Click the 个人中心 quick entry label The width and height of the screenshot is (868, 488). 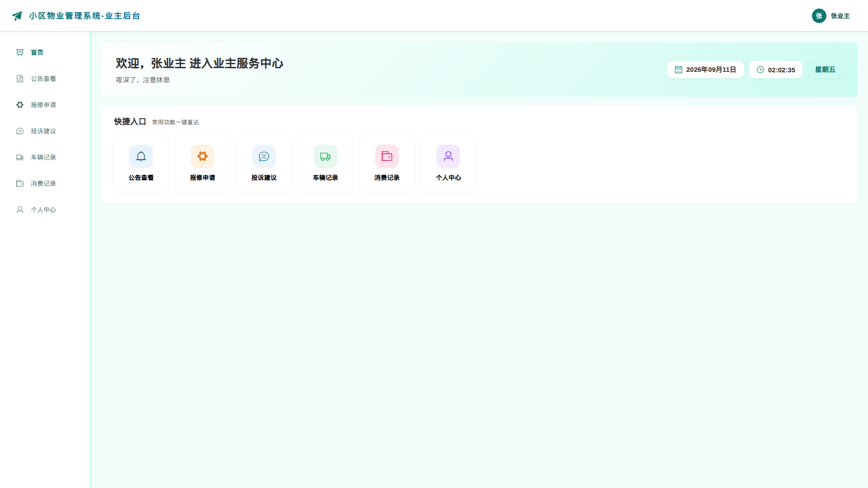point(448,178)
